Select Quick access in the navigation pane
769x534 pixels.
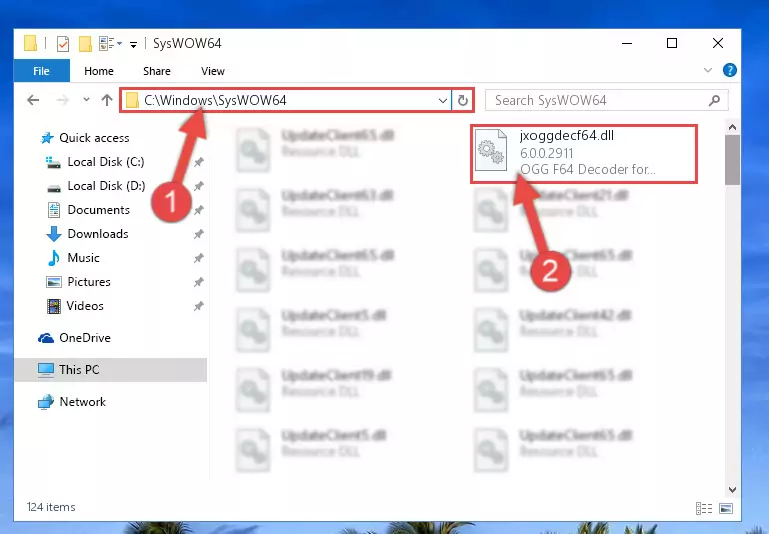[x=94, y=138]
